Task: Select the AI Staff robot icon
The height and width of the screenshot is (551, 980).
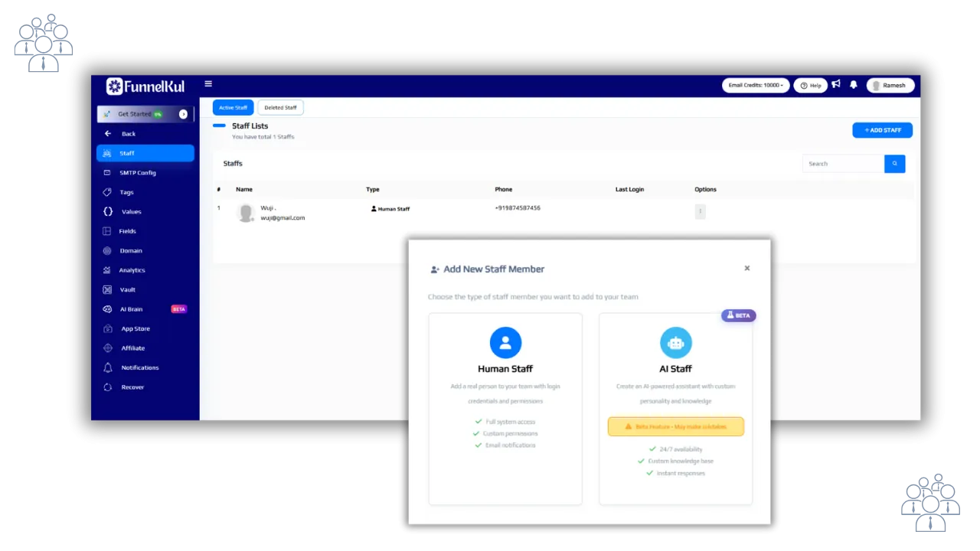Action: pyautogui.click(x=675, y=343)
